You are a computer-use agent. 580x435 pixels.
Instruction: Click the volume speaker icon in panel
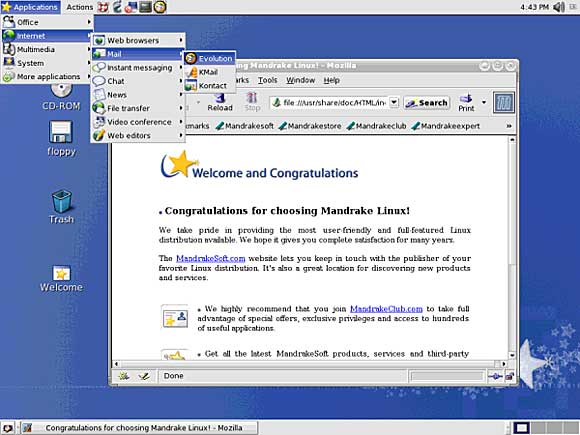[x=559, y=7]
